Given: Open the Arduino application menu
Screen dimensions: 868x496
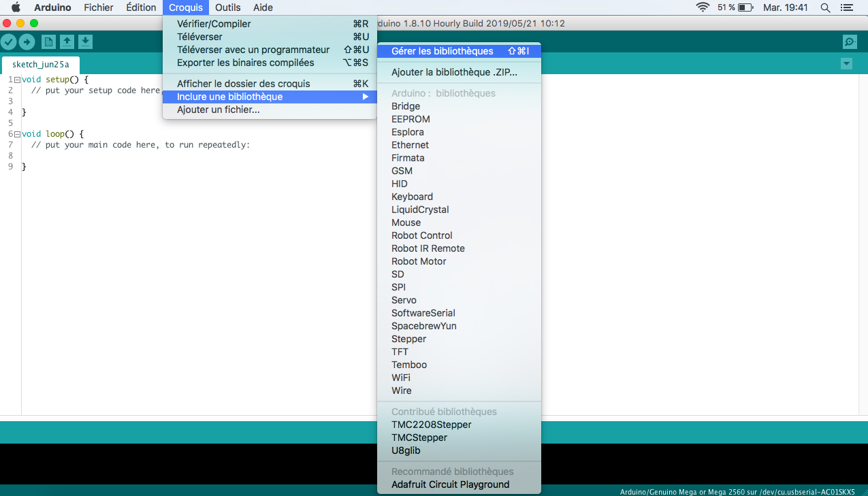Looking at the screenshot, I should click(x=52, y=7).
